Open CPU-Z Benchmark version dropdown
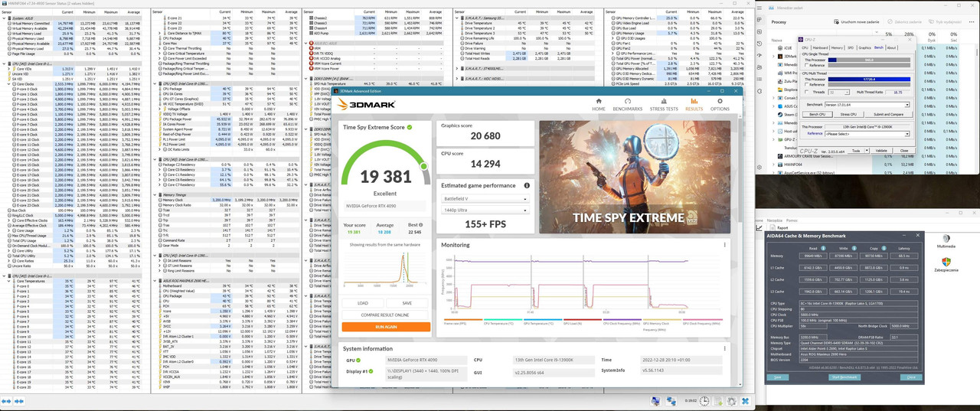980x411 pixels. (867, 105)
